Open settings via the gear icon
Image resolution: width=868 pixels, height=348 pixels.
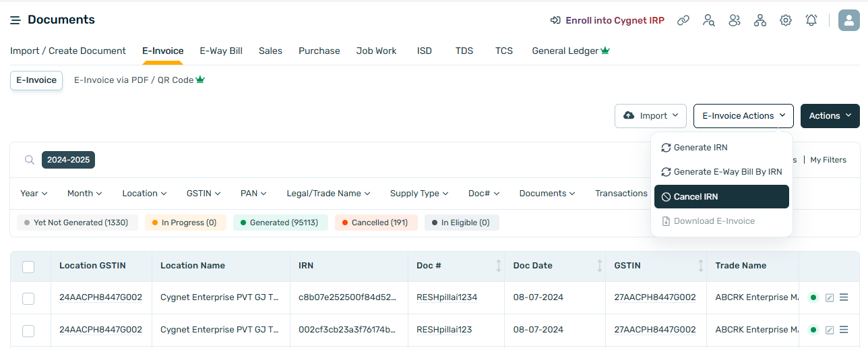(x=786, y=20)
